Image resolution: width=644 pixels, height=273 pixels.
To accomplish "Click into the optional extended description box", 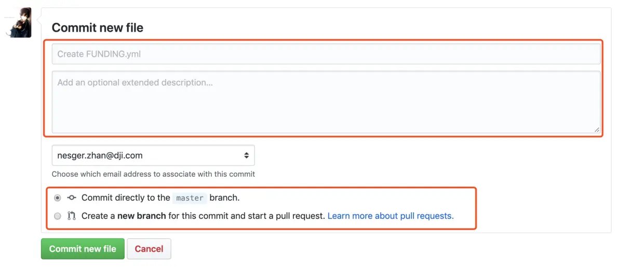I will [x=326, y=102].
